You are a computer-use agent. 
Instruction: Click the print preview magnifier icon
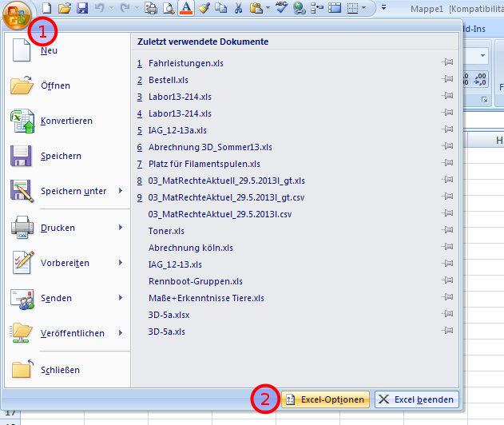[x=169, y=8]
